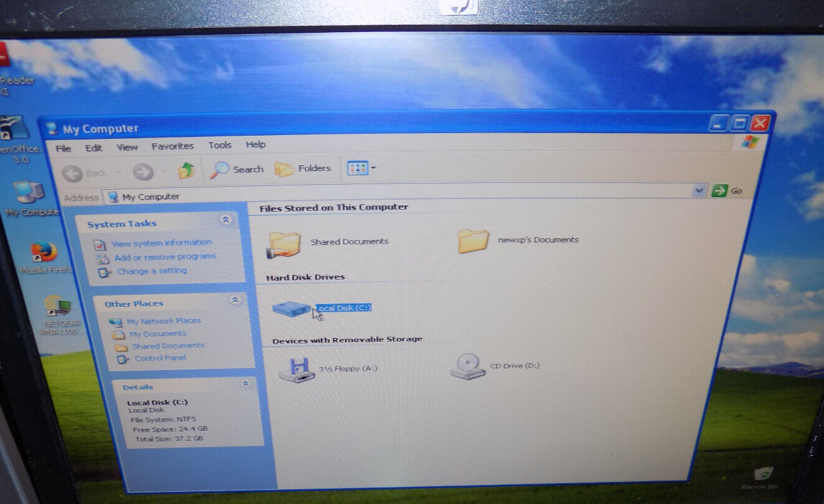The height and width of the screenshot is (504, 824).
Task: Maximize the My Computer window
Action: (739, 123)
